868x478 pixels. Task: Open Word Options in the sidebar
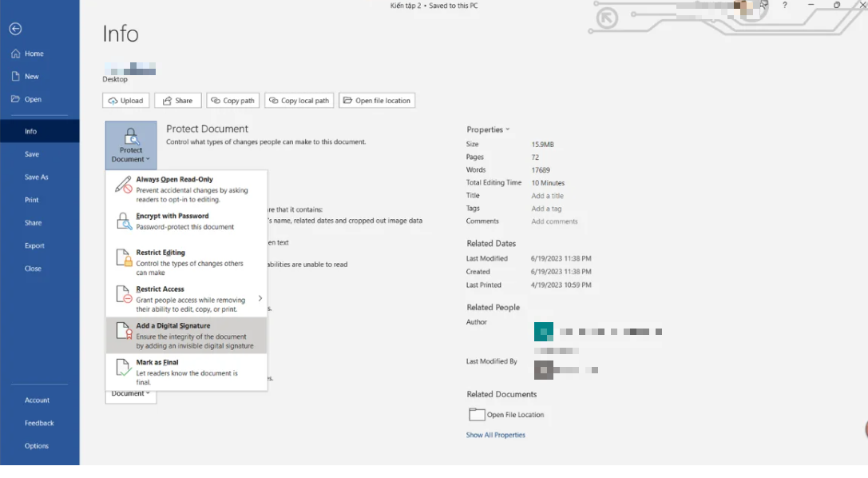tap(39, 445)
